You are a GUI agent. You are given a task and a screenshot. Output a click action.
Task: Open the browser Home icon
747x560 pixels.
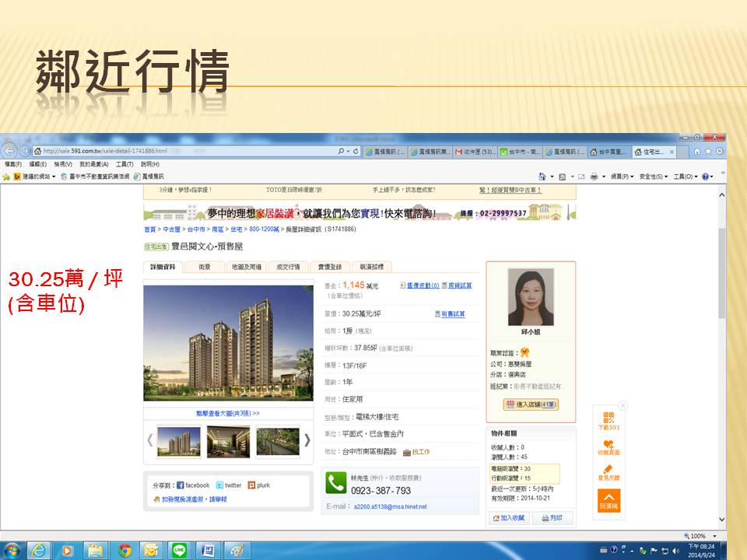point(697,151)
